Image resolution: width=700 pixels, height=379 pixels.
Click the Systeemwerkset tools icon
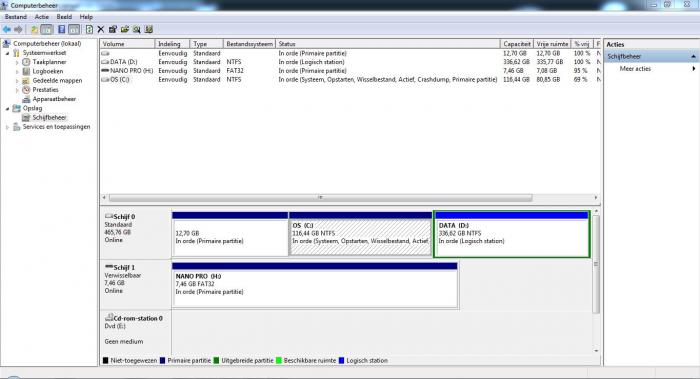coord(17,53)
